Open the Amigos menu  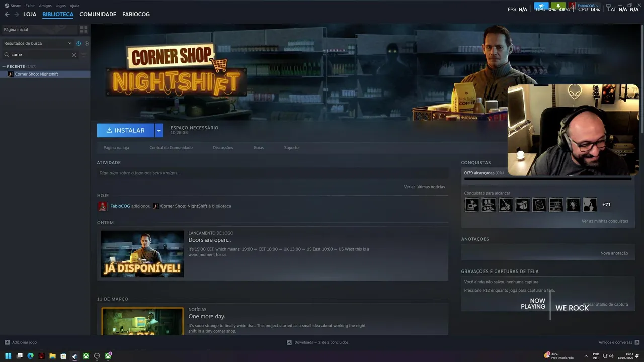click(x=45, y=6)
